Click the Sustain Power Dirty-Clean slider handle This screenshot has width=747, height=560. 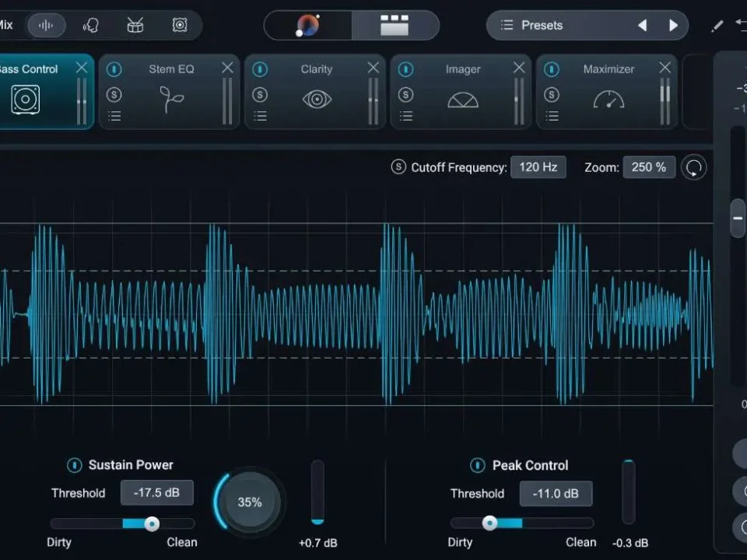point(152,523)
